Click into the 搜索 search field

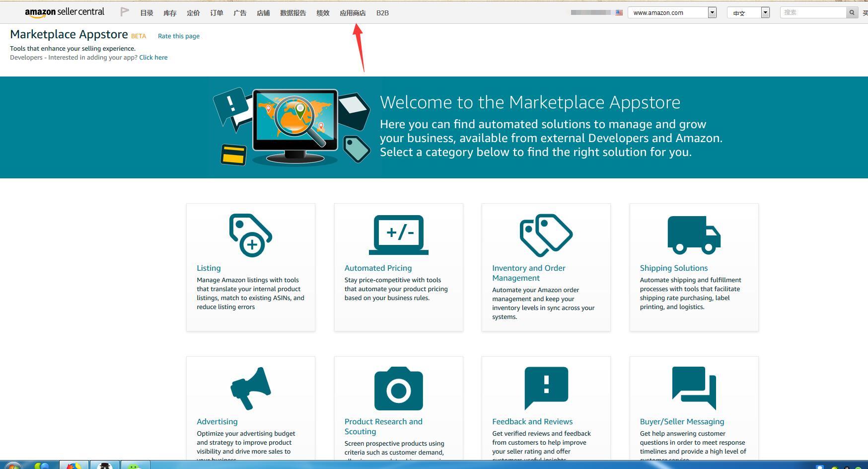[813, 13]
